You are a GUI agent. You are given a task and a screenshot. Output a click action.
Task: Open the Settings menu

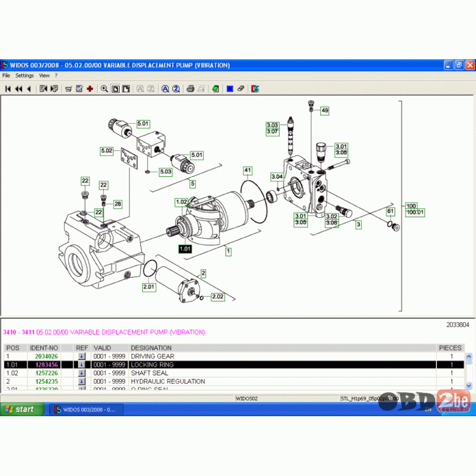click(x=24, y=76)
